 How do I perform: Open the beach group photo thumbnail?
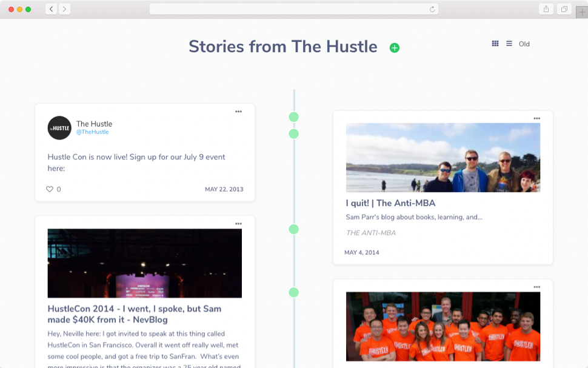click(x=443, y=158)
